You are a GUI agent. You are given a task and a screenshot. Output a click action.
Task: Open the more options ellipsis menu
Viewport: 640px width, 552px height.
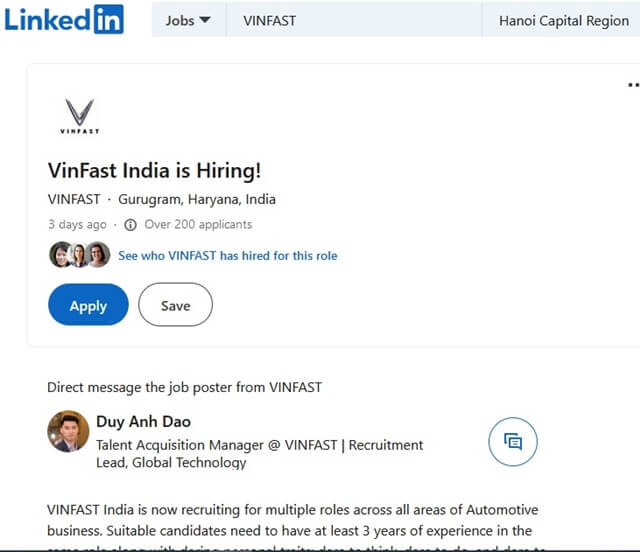coord(633,85)
